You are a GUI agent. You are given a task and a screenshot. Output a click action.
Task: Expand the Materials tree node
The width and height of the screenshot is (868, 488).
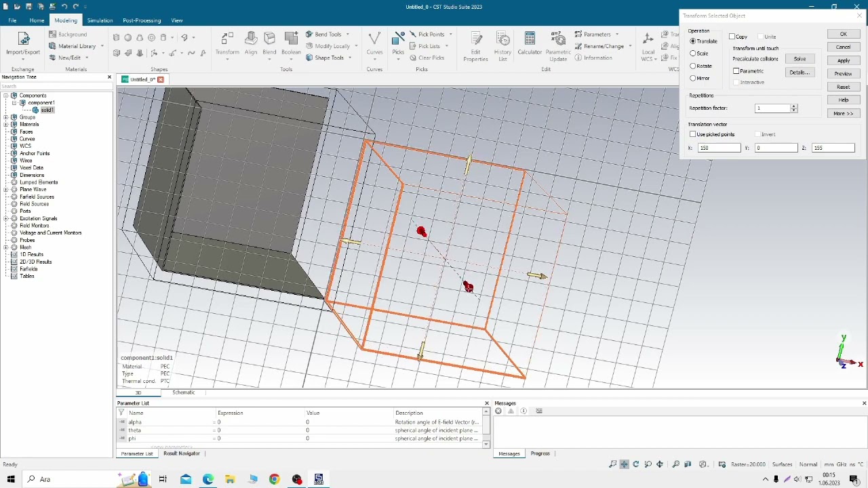coord(6,125)
